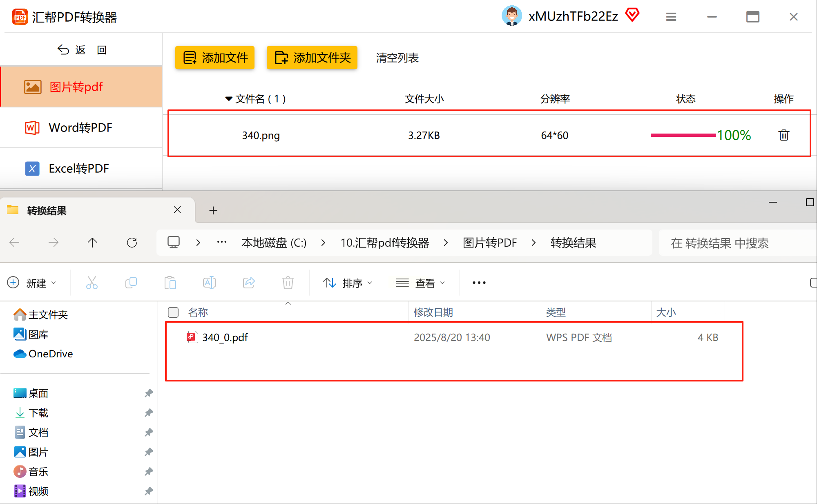Viewport: 817px width, 504px height.
Task: Click the 340.png conversion progress bar
Action: click(x=683, y=135)
